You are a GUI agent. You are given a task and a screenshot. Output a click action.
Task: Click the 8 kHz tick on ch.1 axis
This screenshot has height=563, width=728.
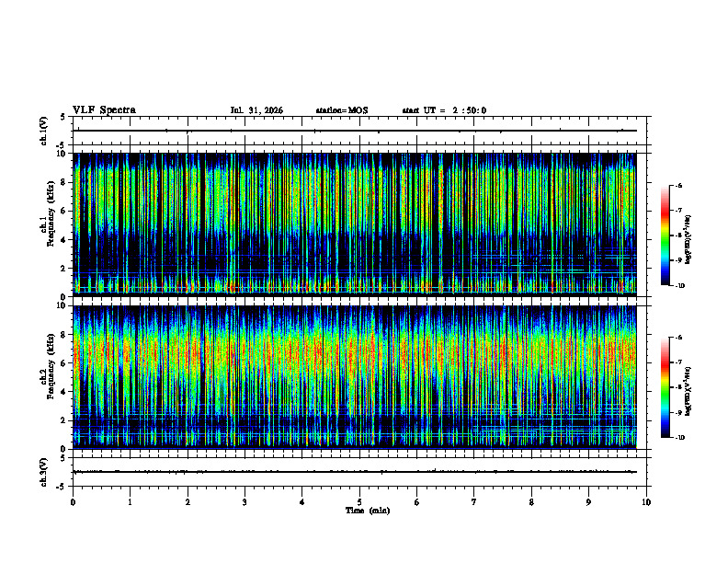click(x=65, y=182)
